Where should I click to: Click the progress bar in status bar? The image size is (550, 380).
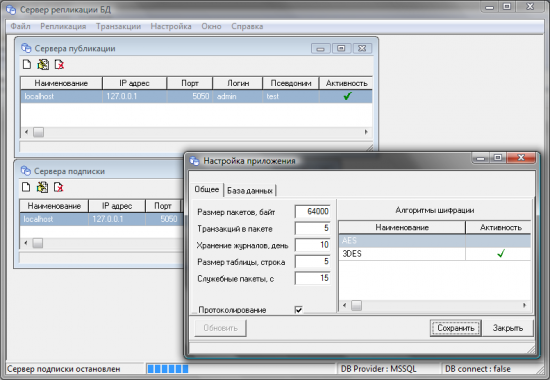(241, 369)
